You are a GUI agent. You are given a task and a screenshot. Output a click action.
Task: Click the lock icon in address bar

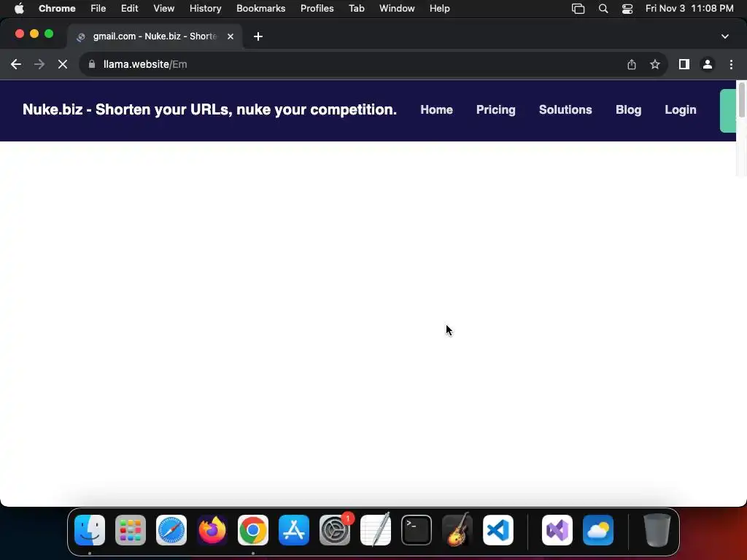92,64
